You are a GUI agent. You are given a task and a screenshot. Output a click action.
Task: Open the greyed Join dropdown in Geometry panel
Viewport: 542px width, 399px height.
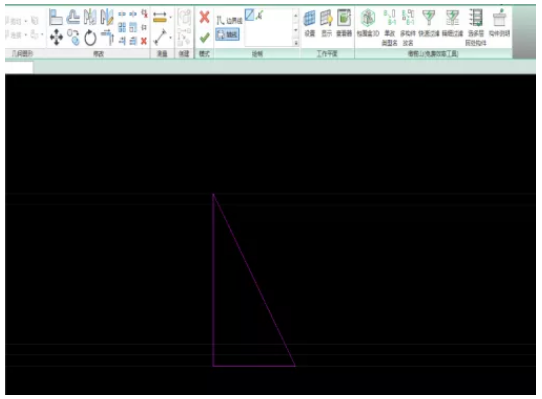pos(26,35)
